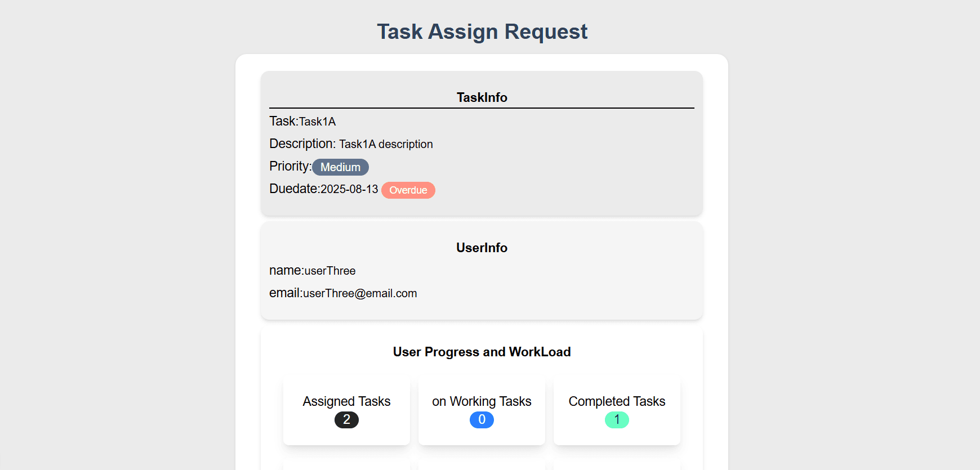Image resolution: width=980 pixels, height=470 pixels.
Task: Click the Task Assign Request page title
Action: (x=482, y=32)
